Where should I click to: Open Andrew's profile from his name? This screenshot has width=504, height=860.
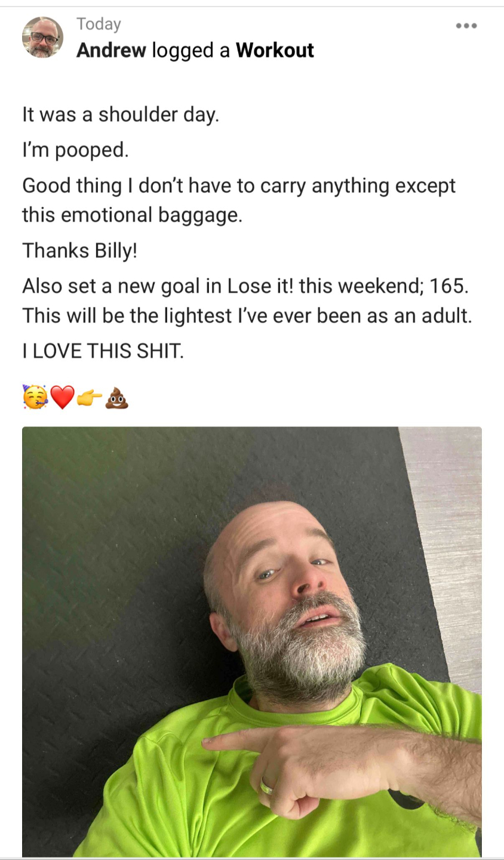(x=111, y=50)
